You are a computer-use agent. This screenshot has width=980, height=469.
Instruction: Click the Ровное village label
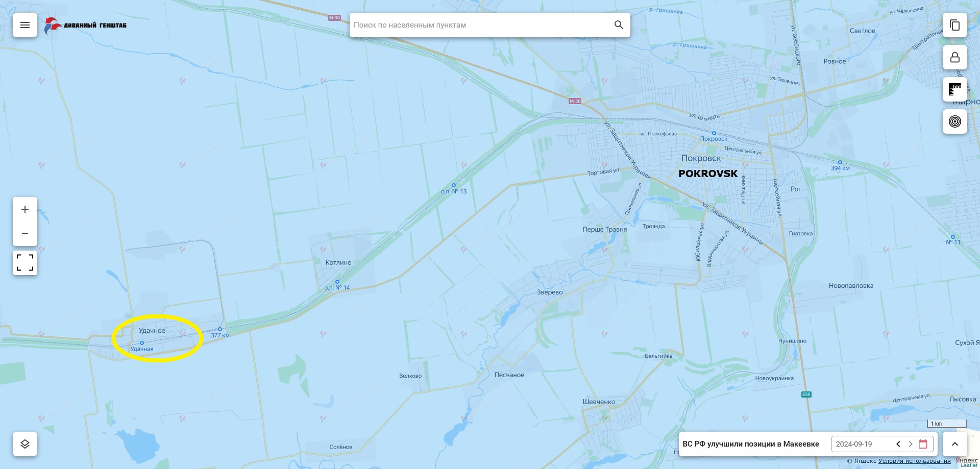click(835, 62)
